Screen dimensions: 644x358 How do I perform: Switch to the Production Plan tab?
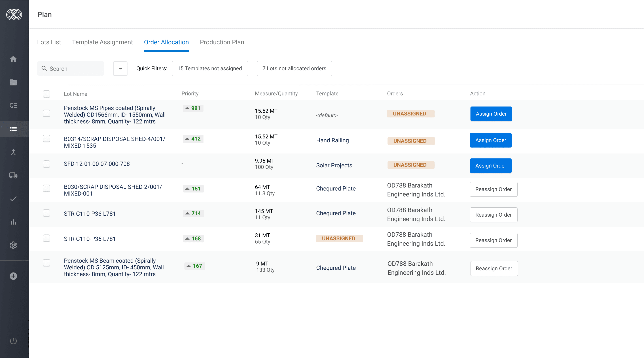222,42
